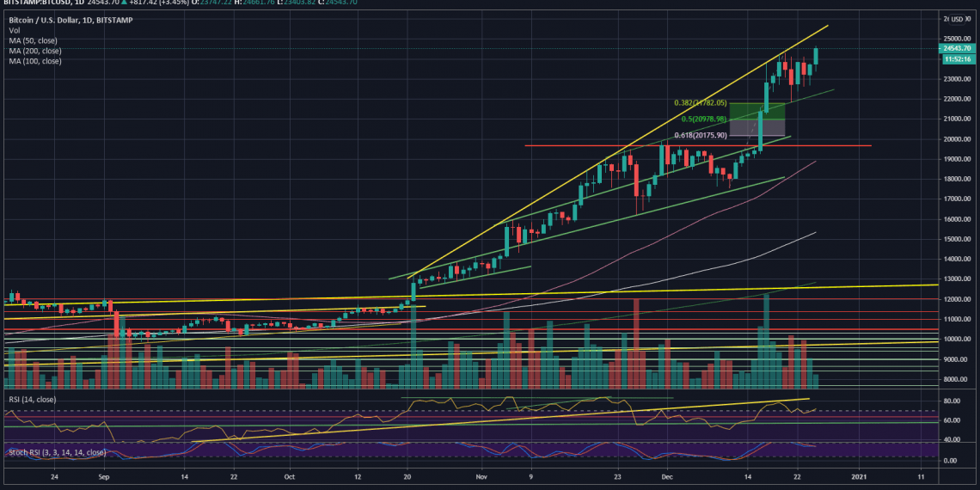Click the latest green candlestick on chart

(x=816, y=56)
